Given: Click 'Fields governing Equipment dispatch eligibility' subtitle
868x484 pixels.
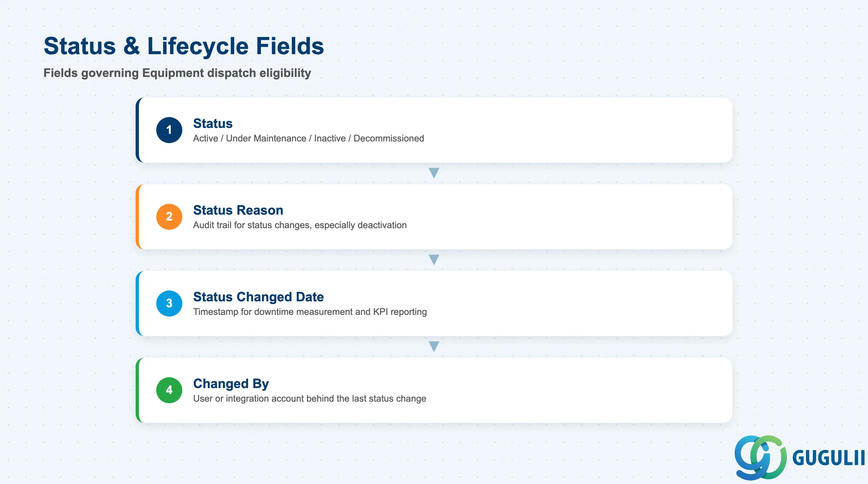Looking at the screenshot, I should click(177, 73).
